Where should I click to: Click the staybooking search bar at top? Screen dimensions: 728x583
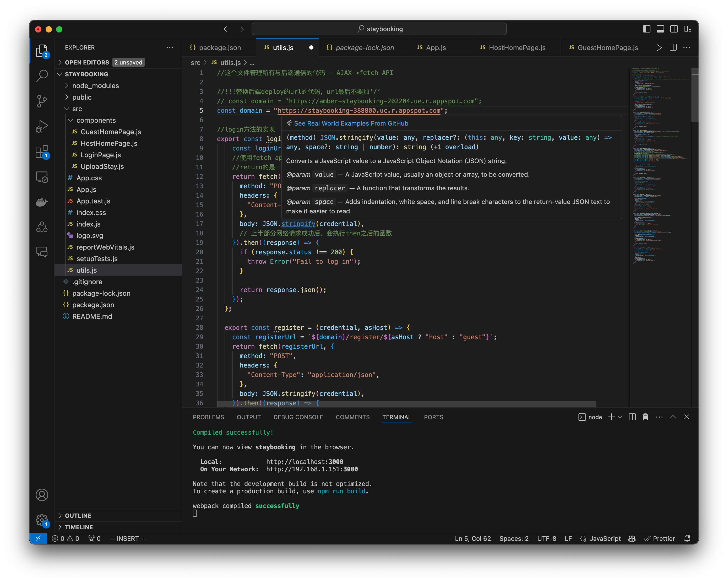click(x=379, y=29)
